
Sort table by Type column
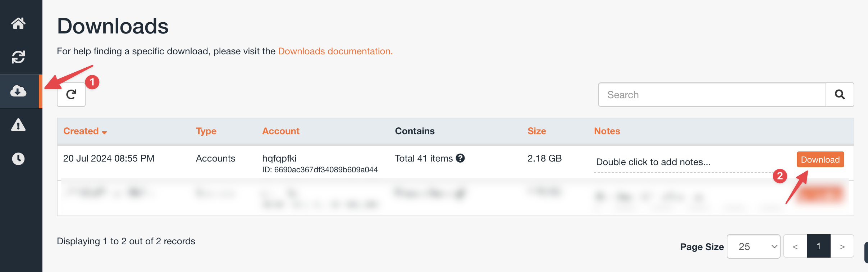[206, 131]
